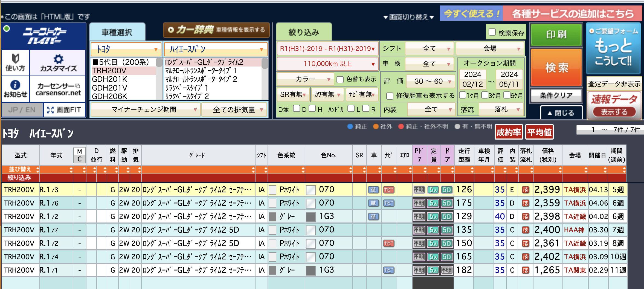Check 修復歴車も表示する option

click(390, 96)
